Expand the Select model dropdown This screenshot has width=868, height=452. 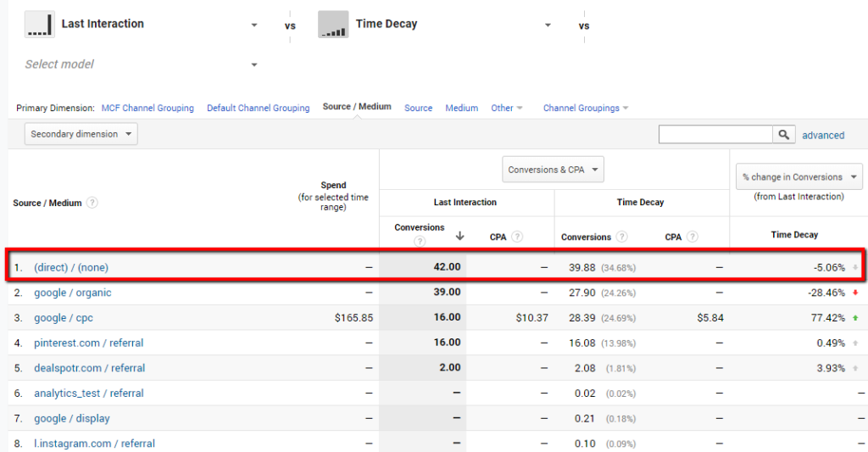click(253, 64)
